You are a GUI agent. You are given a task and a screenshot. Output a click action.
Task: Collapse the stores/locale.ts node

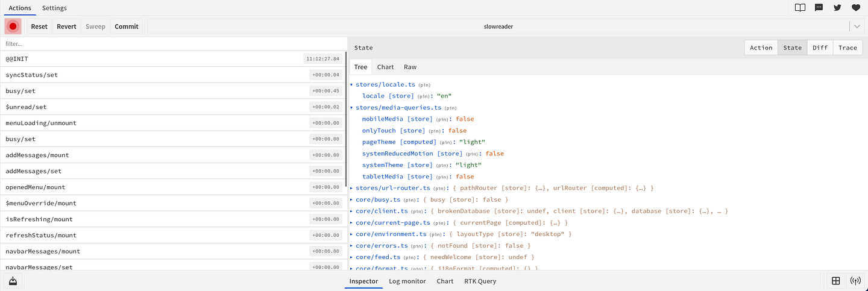click(x=352, y=84)
